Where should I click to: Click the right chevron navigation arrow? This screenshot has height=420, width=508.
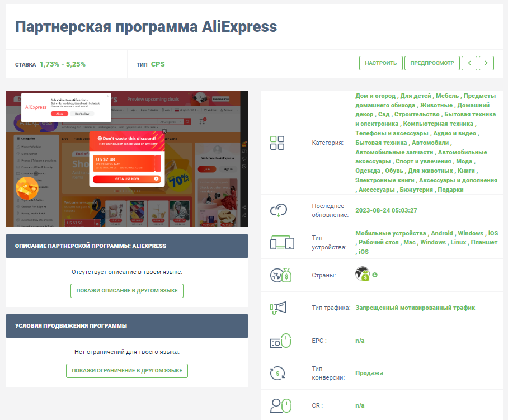pyautogui.click(x=486, y=63)
